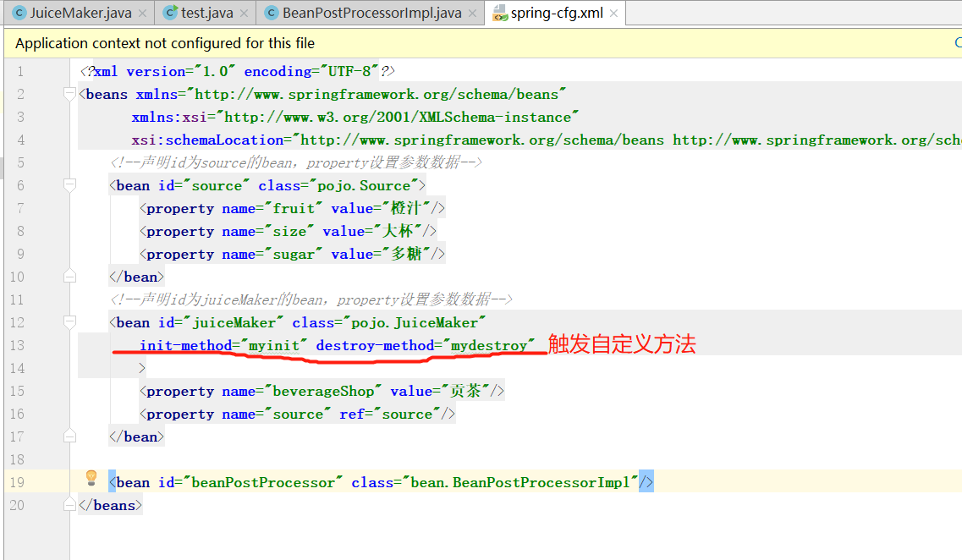The image size is (962, 560).
Task: Click the test.java class file icon
Action: click(x=171, y=13)
